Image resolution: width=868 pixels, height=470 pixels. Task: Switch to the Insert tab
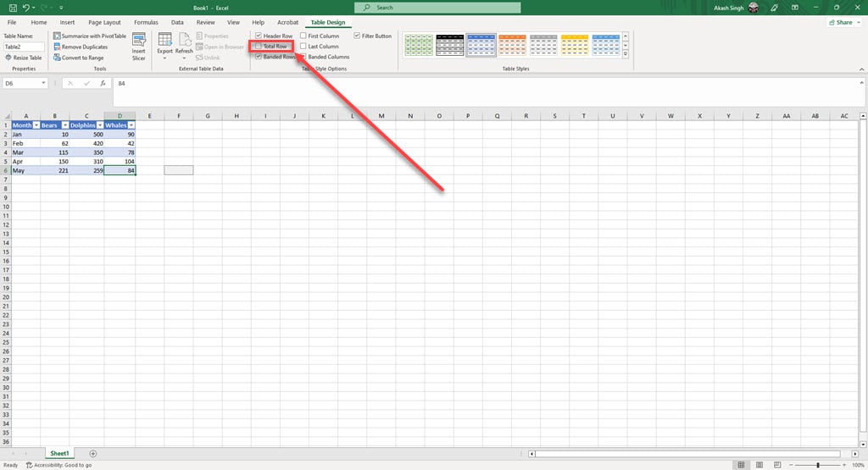tap(67, 23)
